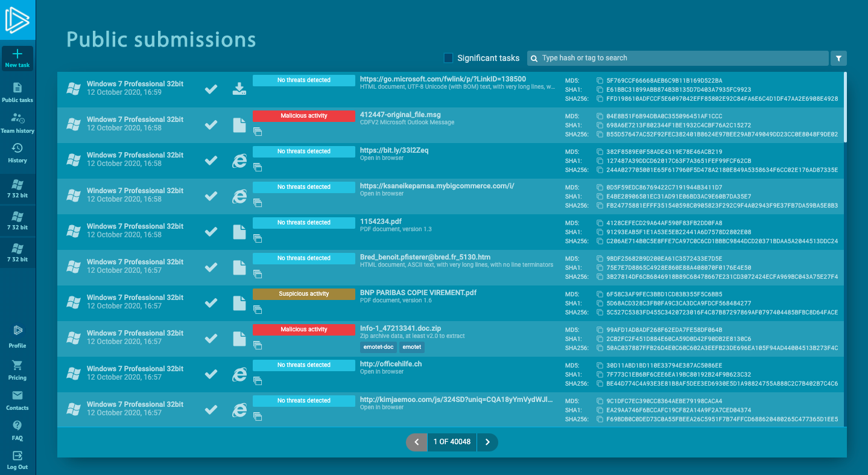Image resolution: width=868 pixels, height=475 pixels.
Task: Click No threats detected badge for 1154234.pdf
Action: point(303,223)
